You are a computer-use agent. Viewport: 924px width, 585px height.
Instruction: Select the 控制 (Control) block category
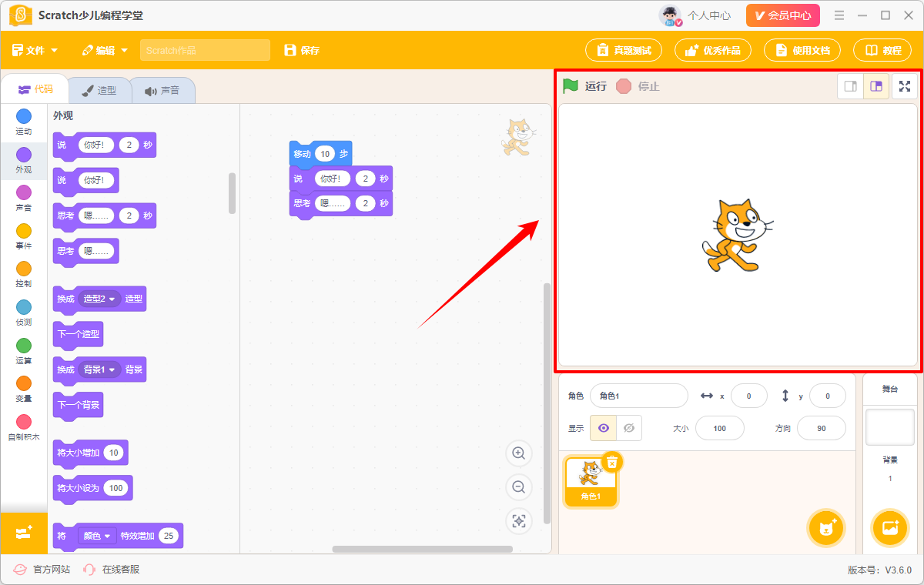click(x=24, y=275)
